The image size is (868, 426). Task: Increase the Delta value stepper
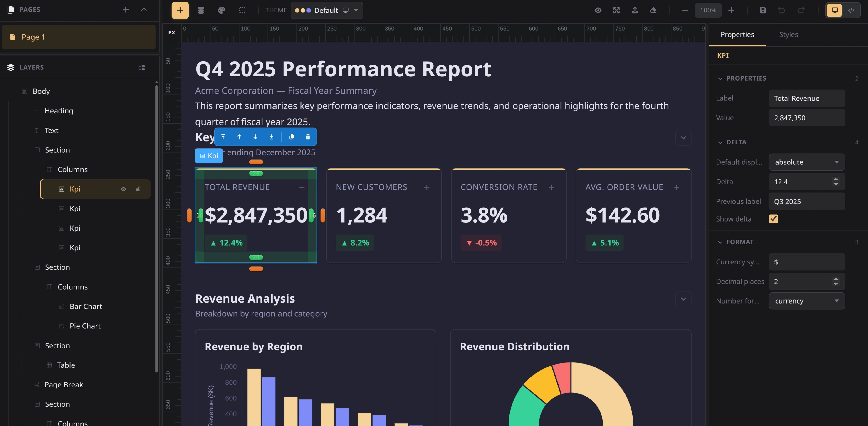click(835, 179)
